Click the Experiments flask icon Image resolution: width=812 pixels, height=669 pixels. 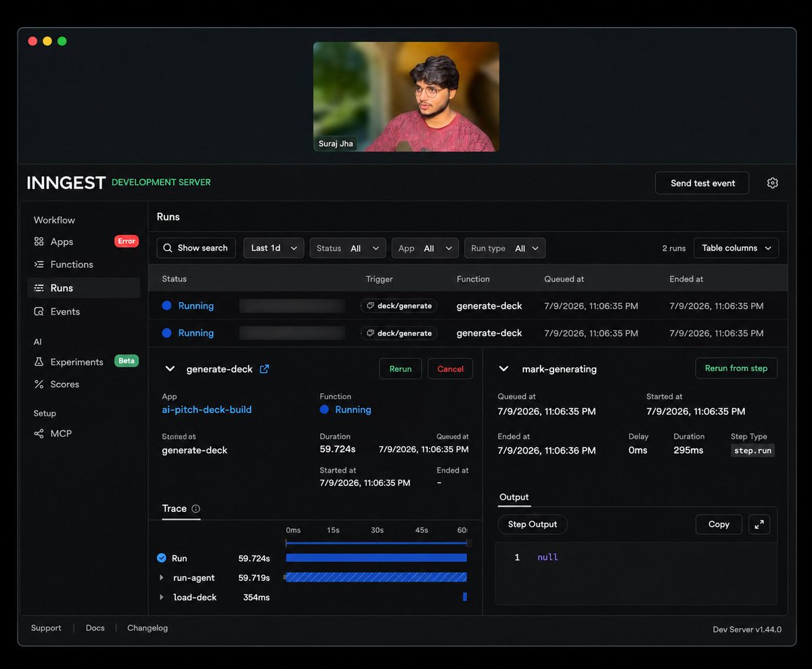click(x=39, y=362)
